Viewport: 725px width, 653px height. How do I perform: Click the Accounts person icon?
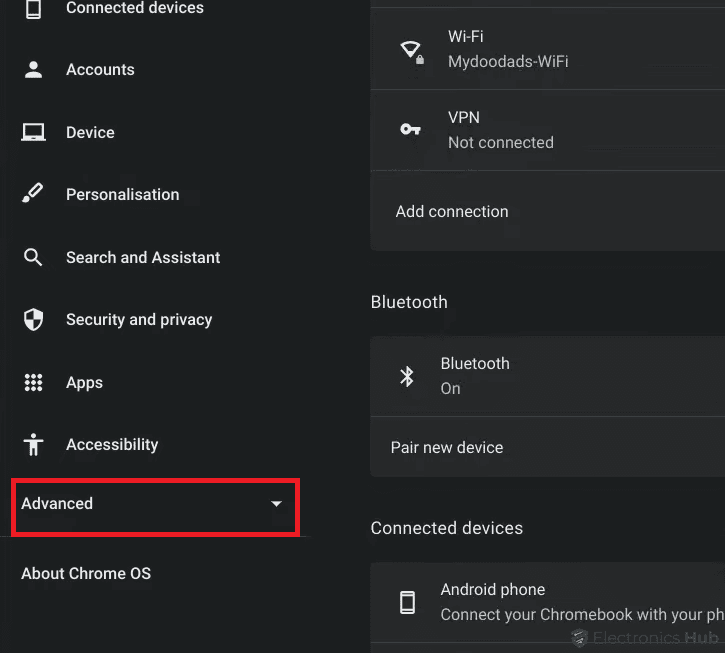[33, 70]
